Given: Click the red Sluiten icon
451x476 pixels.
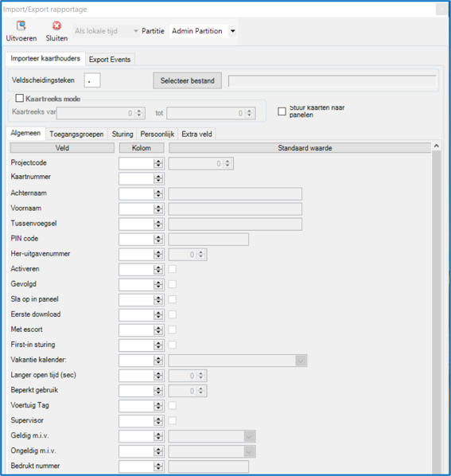Looking at the screenshot, I should pos(56,25).
